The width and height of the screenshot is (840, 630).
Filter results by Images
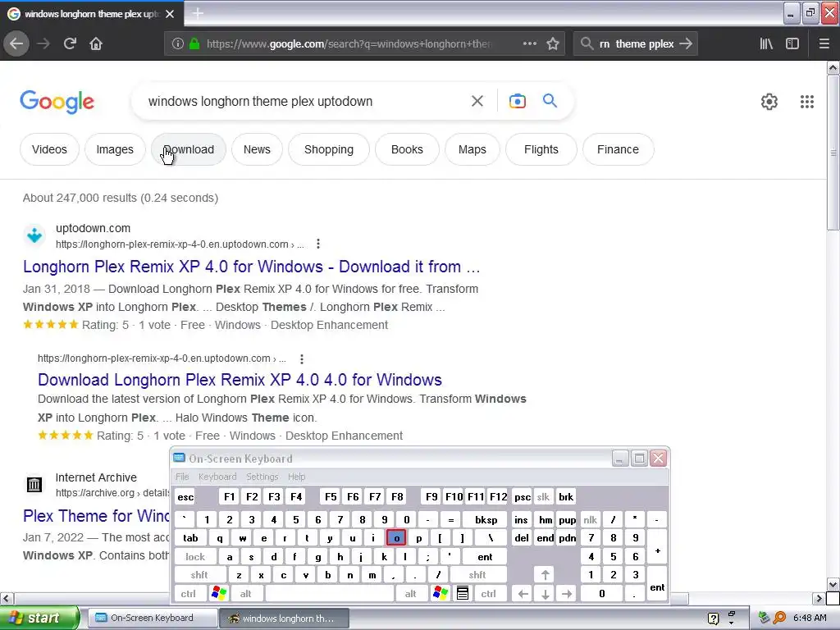115,149
